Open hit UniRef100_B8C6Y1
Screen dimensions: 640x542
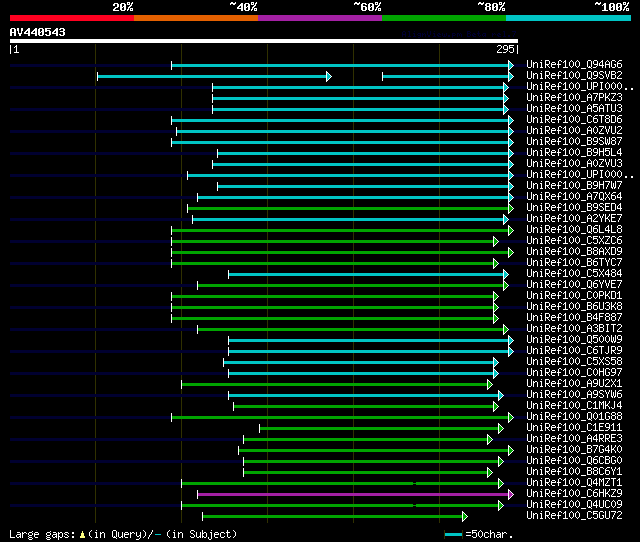click(574, 472)
